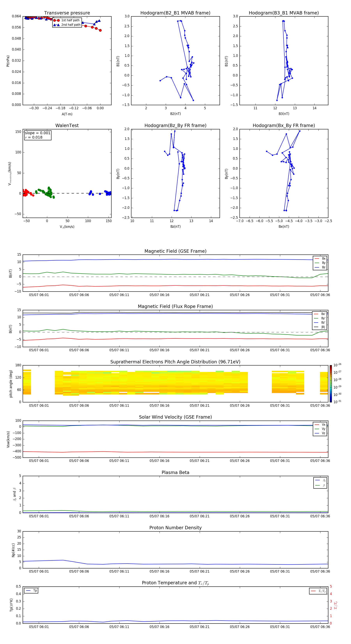The image size is (351, 644).
Task: Click the Vz legend entry in solar wind plot
Action: (x=320, y=433)
